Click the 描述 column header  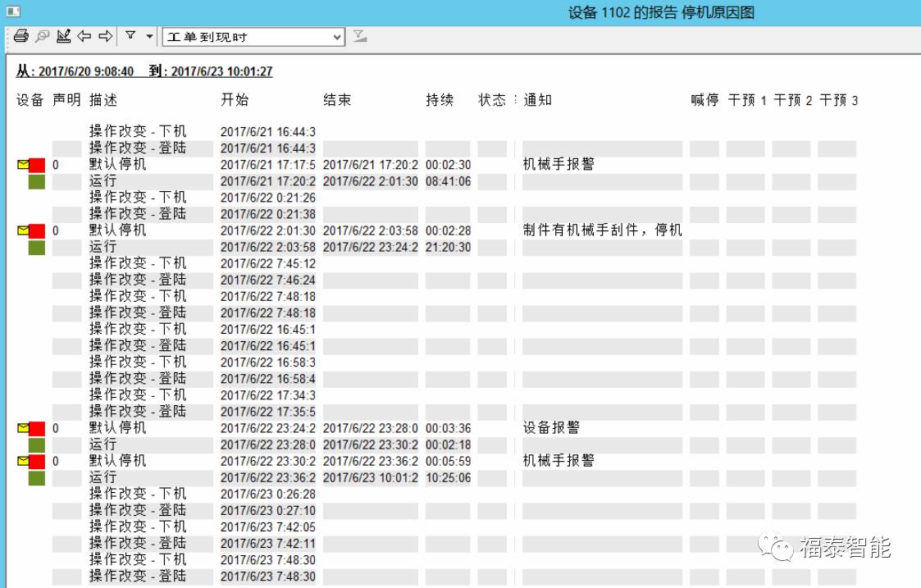[103, 100]
